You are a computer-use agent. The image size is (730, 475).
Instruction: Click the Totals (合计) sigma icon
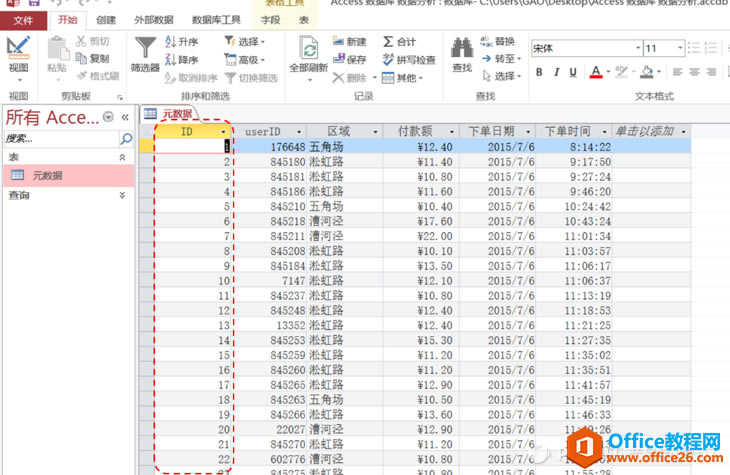tap(388, 41)
